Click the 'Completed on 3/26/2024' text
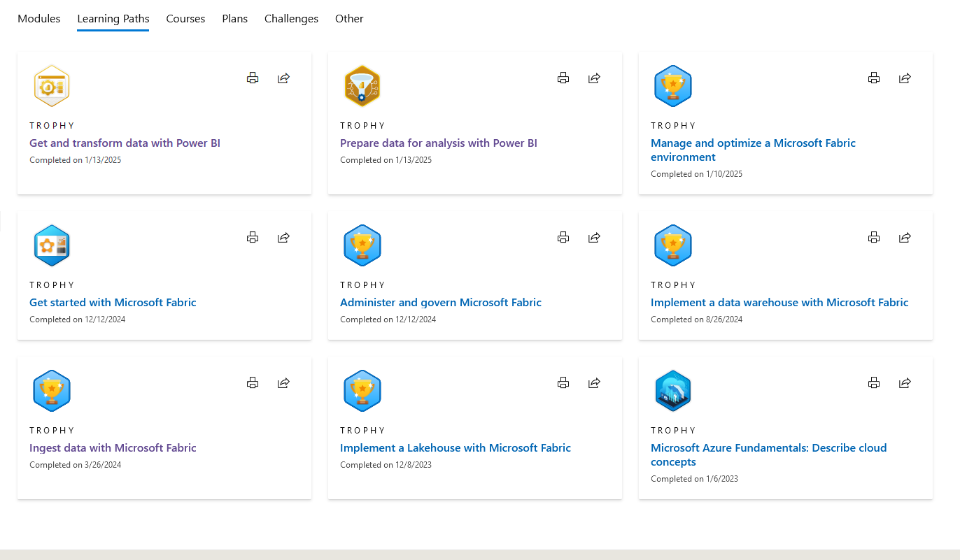 coord(75,465)
